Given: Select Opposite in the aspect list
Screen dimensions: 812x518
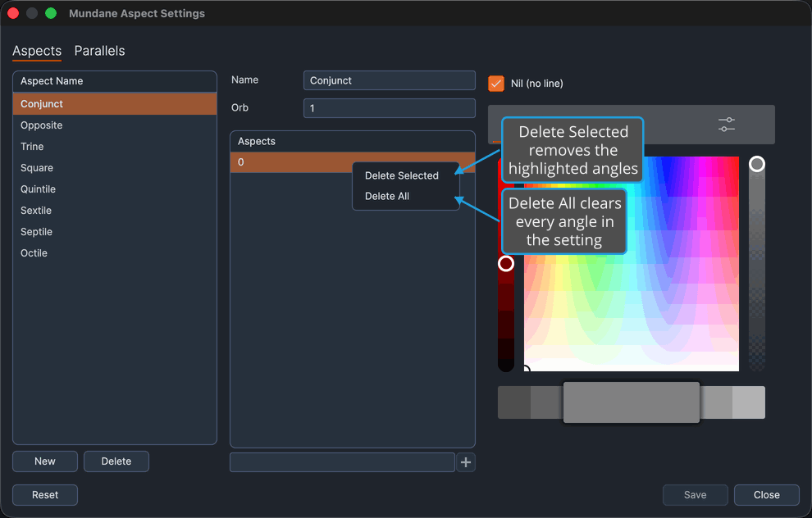Looking at the screenshot, I should click(115, 125).
